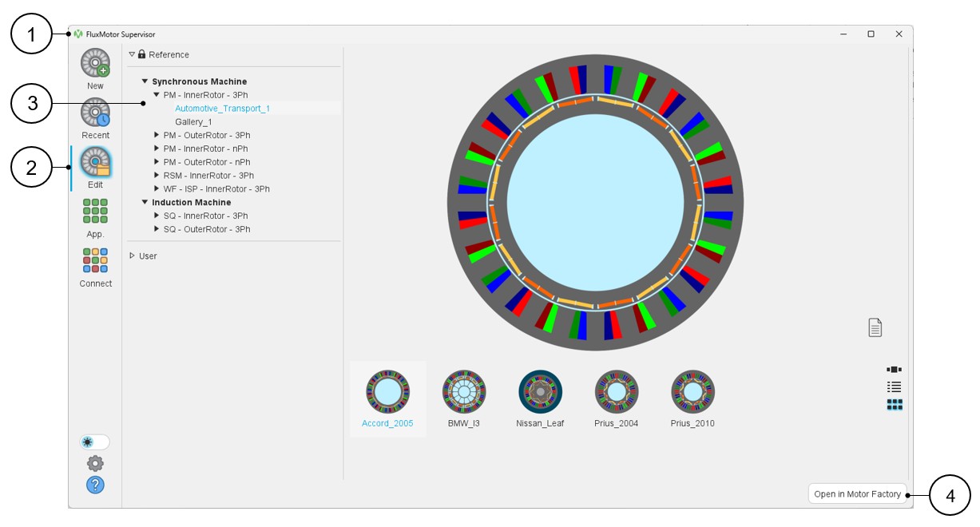
Task: Choose the Prius_2010 motor thumbnail
Action: tap(692, 392)
